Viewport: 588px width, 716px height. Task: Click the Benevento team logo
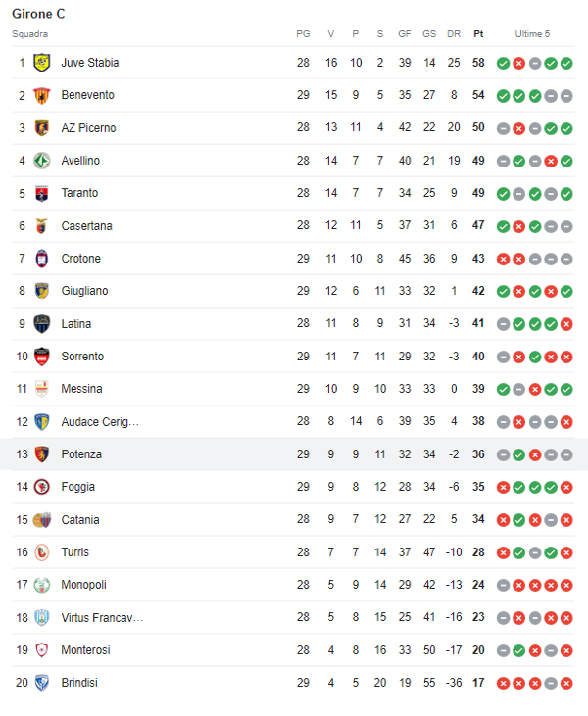[41, 95]
